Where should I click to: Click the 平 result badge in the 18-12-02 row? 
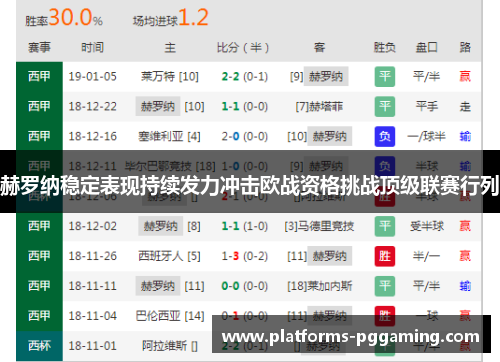(385, 226)
